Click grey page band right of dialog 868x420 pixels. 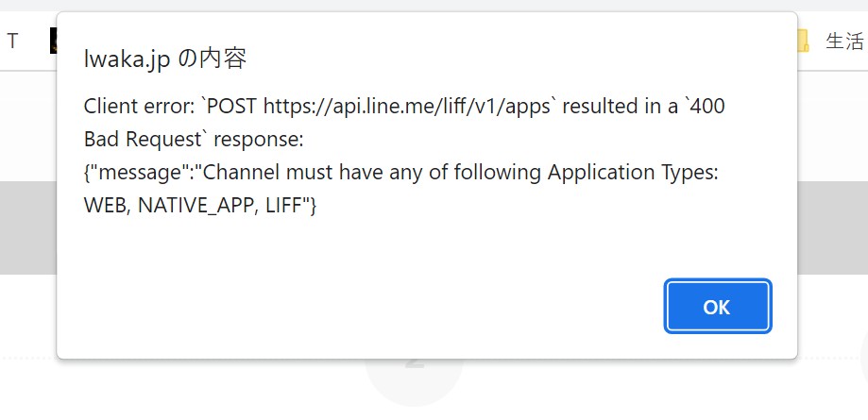[832, 227]
